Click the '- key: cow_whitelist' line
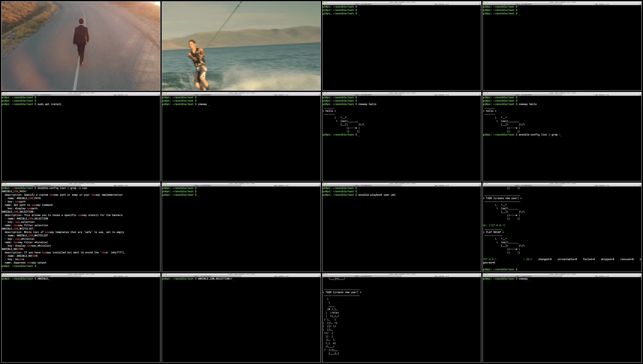The width and height of the screenshot is (643, 364). (20, 239)
